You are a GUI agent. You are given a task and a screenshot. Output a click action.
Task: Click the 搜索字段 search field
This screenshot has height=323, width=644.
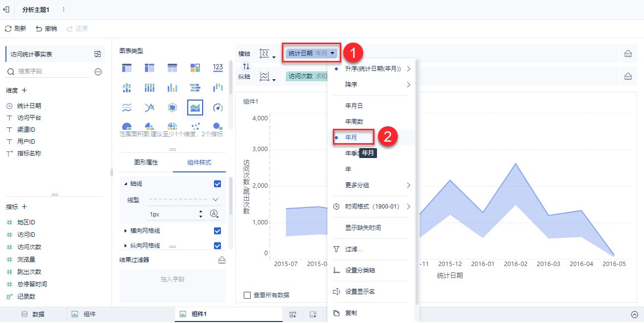(x=48, y=71)
